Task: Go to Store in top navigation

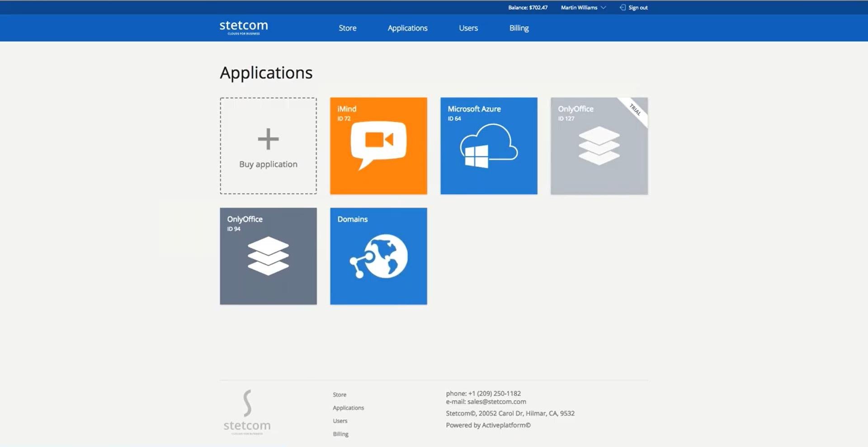Action: [347, 28]
